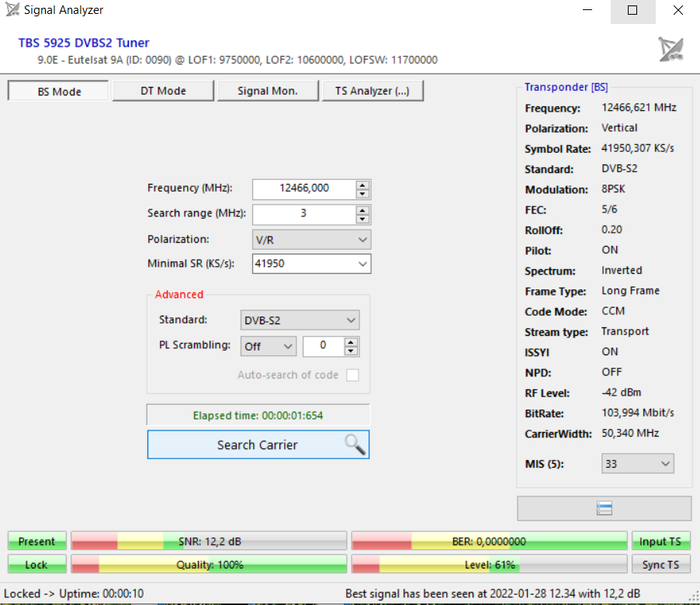The height and width of the screenshot is (605, 700).
Task: Click the Present status indicator
Action: tap(37, 541)
